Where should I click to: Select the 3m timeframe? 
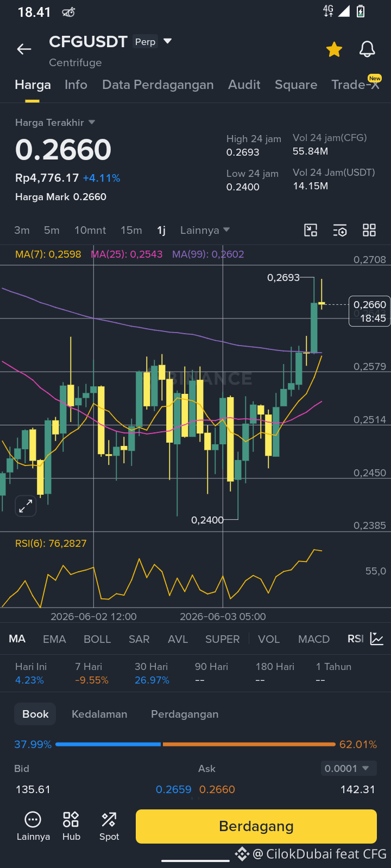22,230
